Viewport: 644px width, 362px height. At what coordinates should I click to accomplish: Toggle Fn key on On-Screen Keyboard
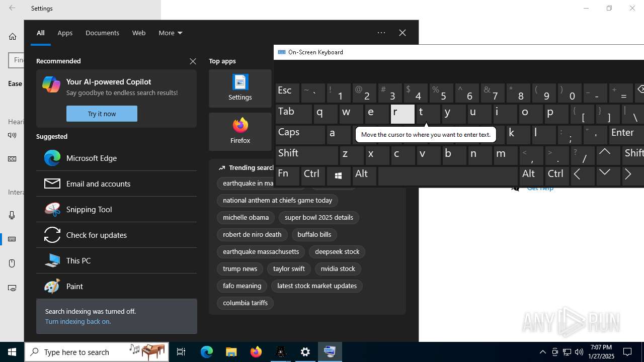(288, 176)
